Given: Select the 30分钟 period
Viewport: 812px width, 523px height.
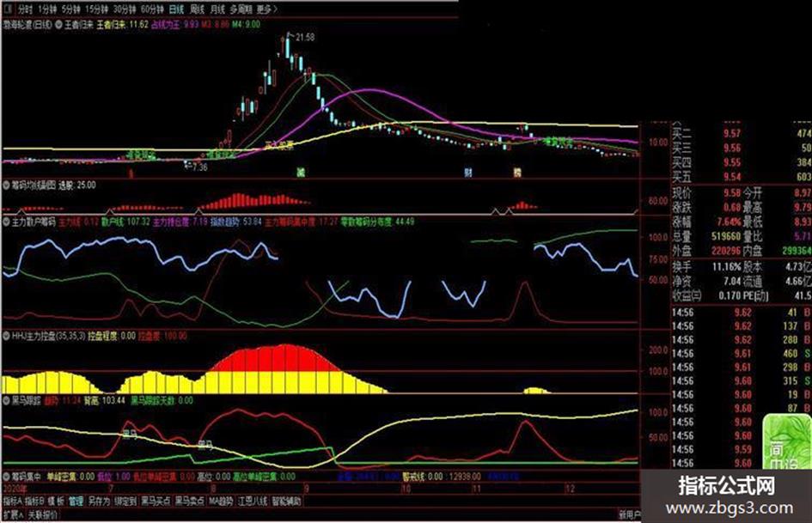Looking at the screenshot, I should [x=125, y=9].
